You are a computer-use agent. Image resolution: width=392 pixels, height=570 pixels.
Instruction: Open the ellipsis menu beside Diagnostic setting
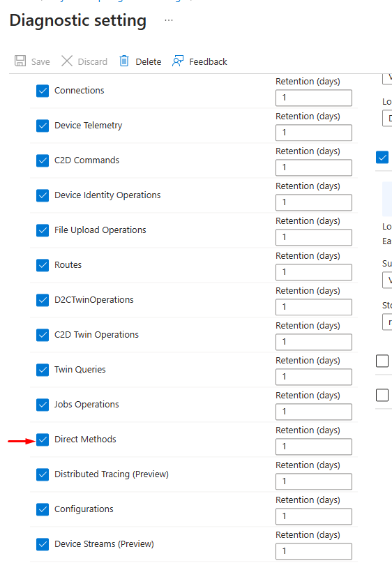point(169,20)
